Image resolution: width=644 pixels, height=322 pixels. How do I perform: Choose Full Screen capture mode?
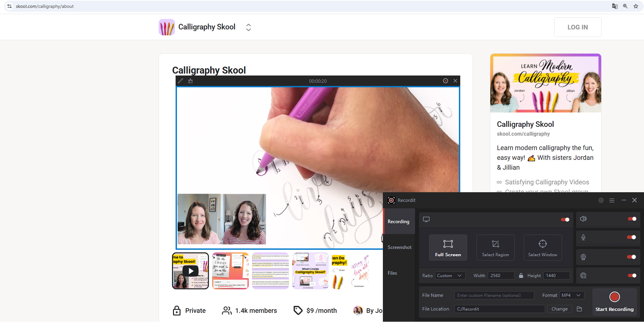448,247
